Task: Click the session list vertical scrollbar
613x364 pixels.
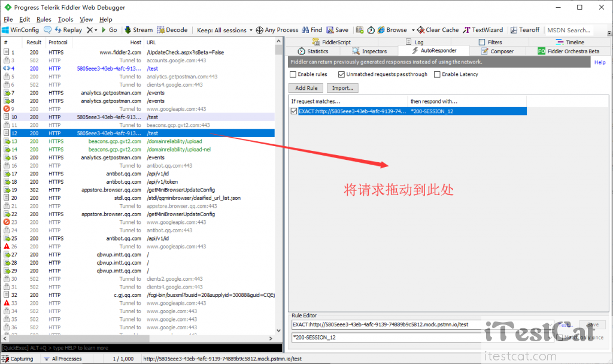Action: coord(278,186)
